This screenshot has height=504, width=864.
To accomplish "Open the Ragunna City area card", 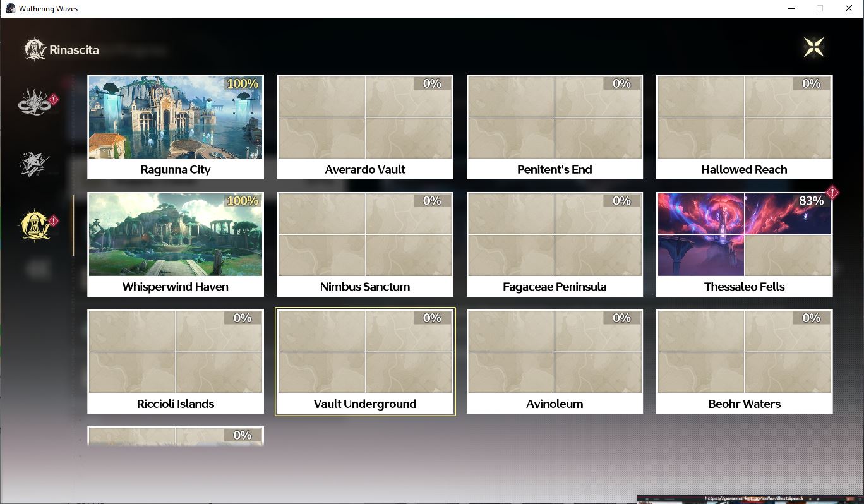I will [176, 127].
